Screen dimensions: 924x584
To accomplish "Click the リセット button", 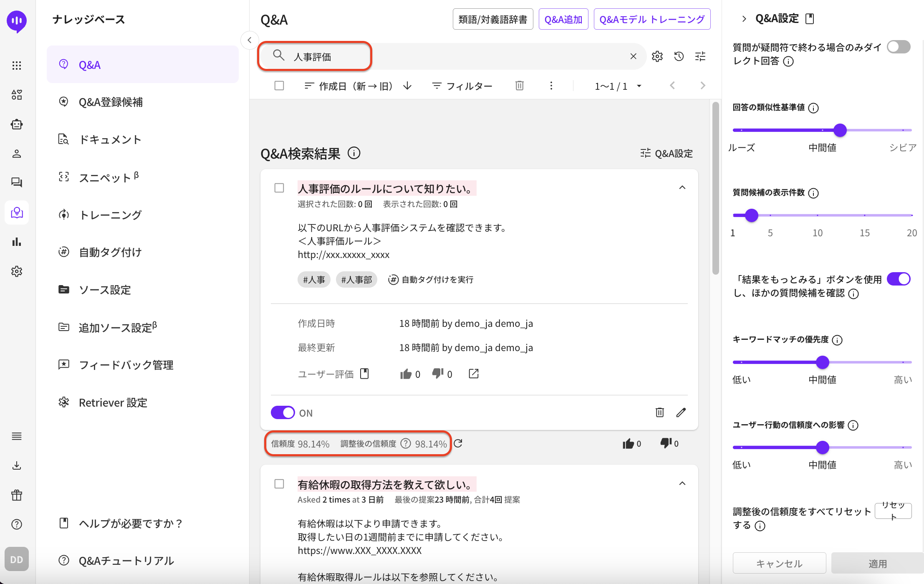I will (893, 511).
